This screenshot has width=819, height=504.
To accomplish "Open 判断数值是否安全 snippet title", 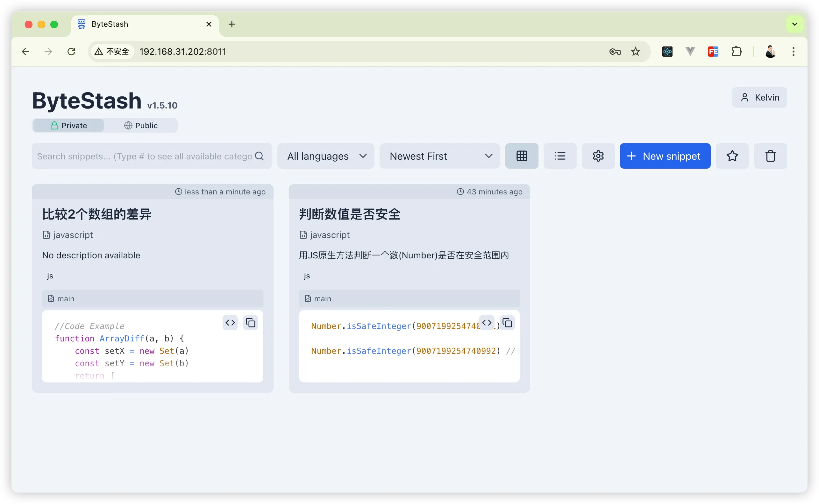I will pos(350,214).
